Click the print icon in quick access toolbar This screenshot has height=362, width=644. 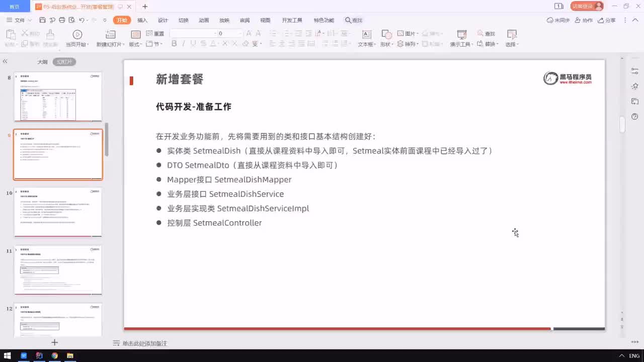coord(62,20)
